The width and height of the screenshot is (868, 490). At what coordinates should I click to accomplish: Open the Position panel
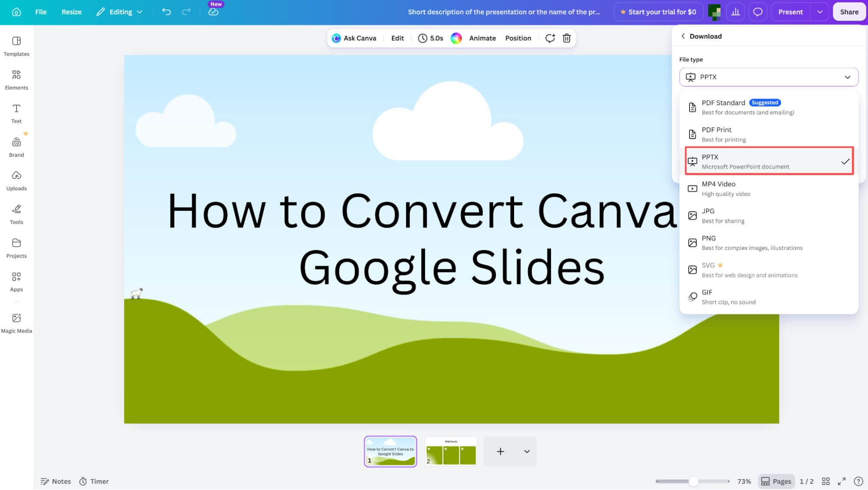(x=518, y=38)
